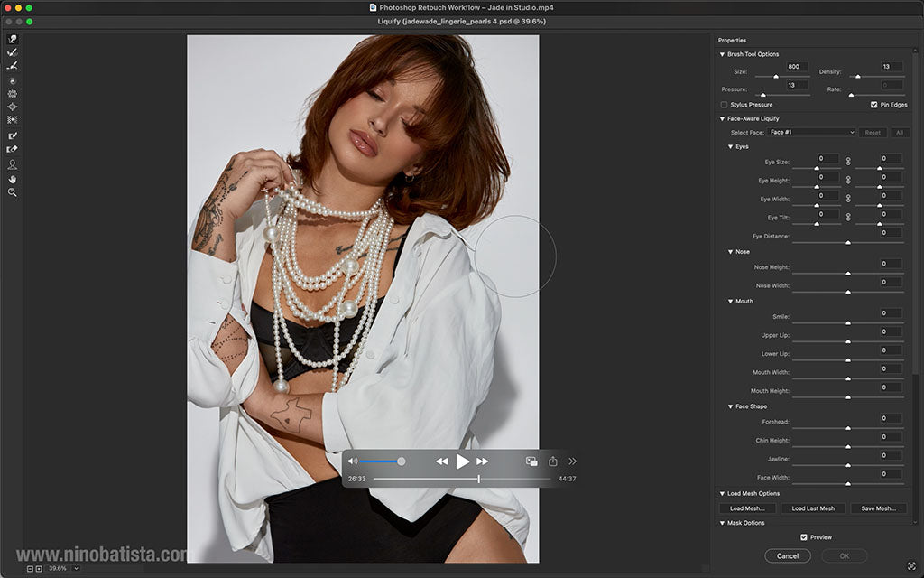
Task: Click the Cancel button
Action: point(787,555)
